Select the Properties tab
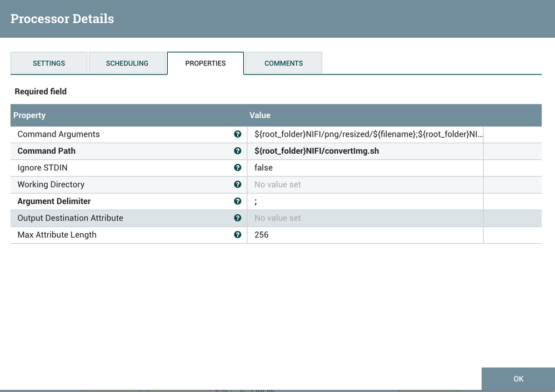Image resolution: width=555 pixels, height=392 pixels. coord(206,63)
